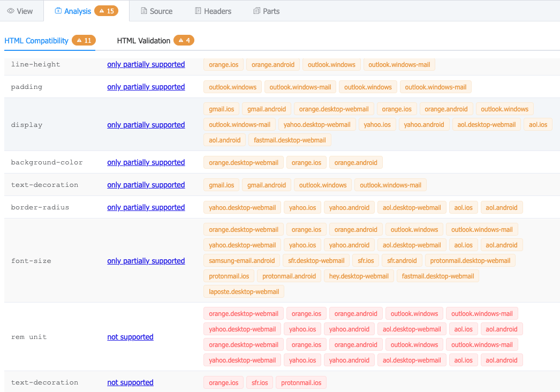This screenshot has width=560, height=392.
Task: Click outlook.windows-mail tag in line-height row
Action: click(399, 65)
